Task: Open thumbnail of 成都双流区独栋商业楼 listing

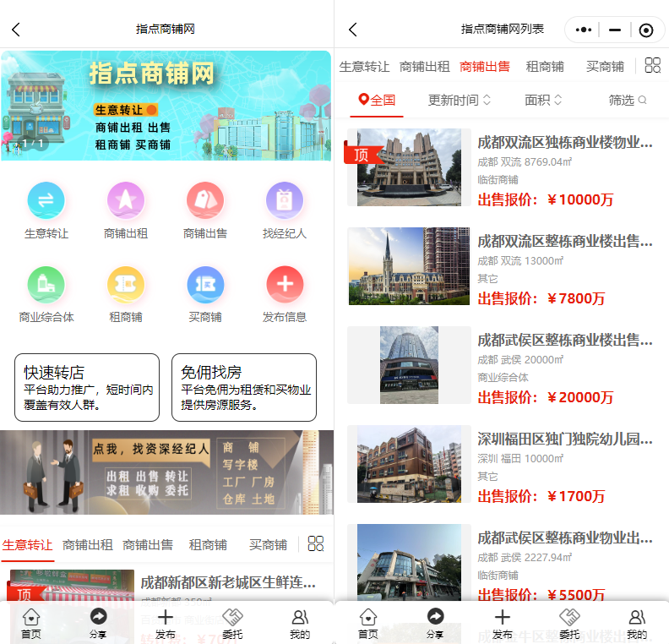Action: tap(409, 167)
